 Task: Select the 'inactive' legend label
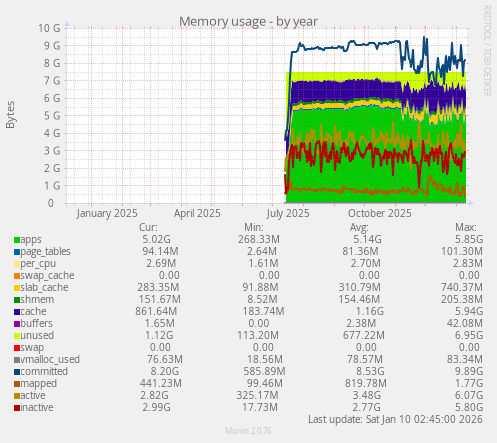click(37, 407)
